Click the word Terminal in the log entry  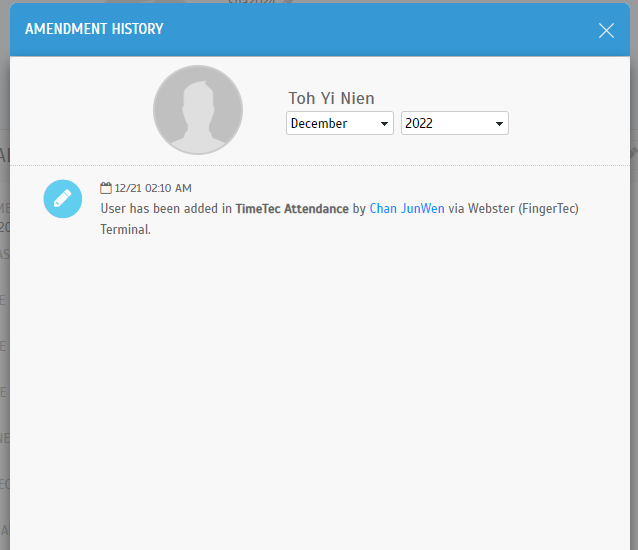124,229
